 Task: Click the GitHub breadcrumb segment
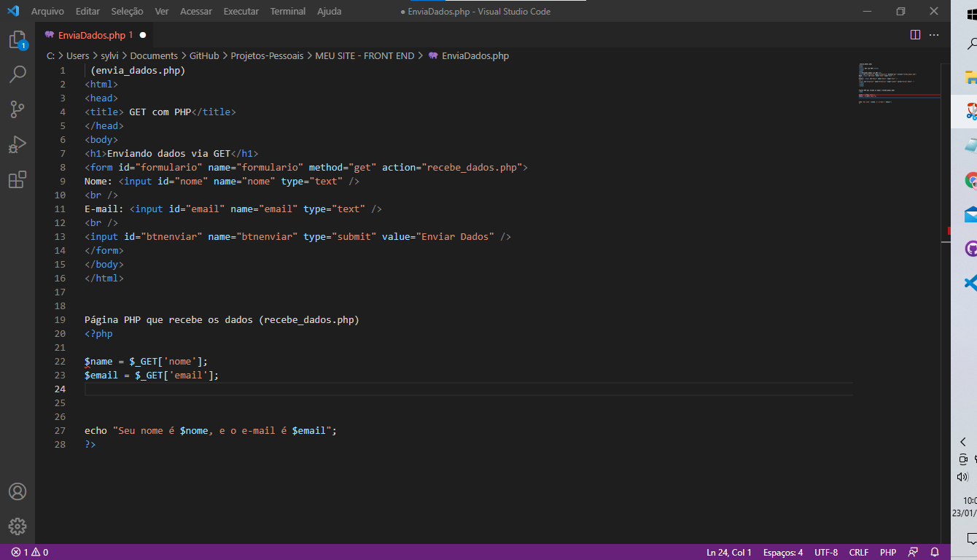point(204,55)
